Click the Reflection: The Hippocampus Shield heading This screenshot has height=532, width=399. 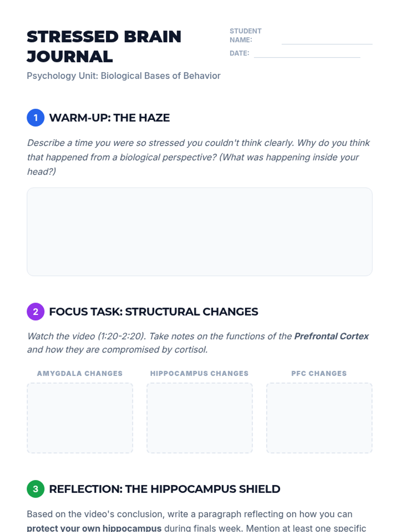pyautogui.click(x=165, y=489)
